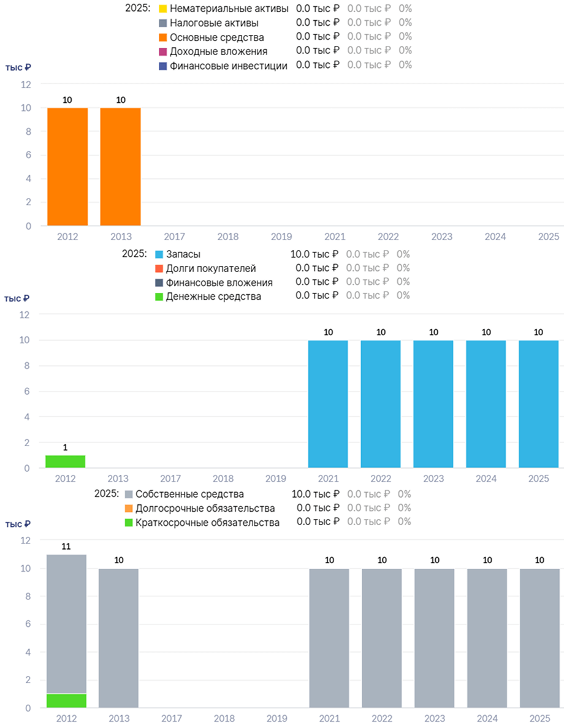Click the blue 2021 bar

[328, 404]
